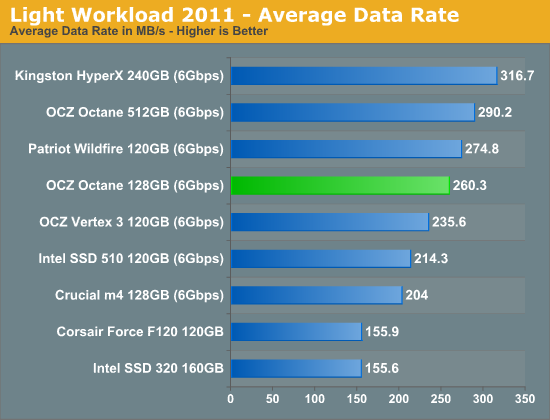This screenshot has width=550, height=420.
Task: Click the blue Intel SSD 320 160GB bar
Action: tap(296, 368)
